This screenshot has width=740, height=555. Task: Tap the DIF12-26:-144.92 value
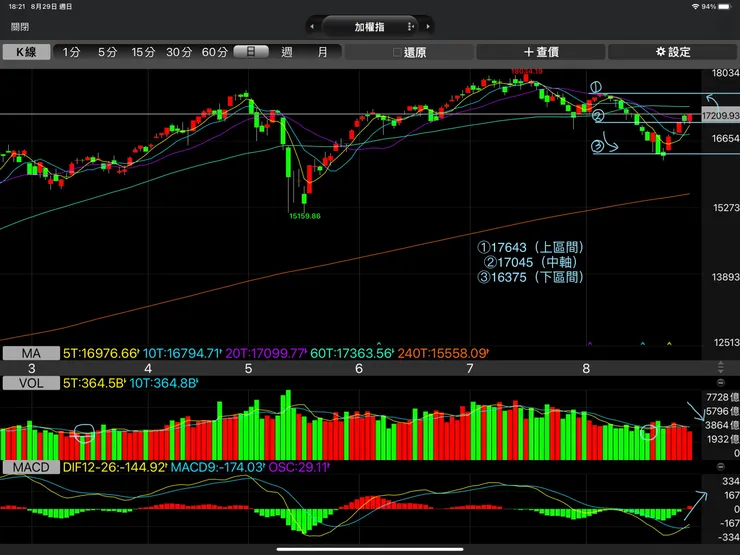pyautogui.click(x=115, y=467)
